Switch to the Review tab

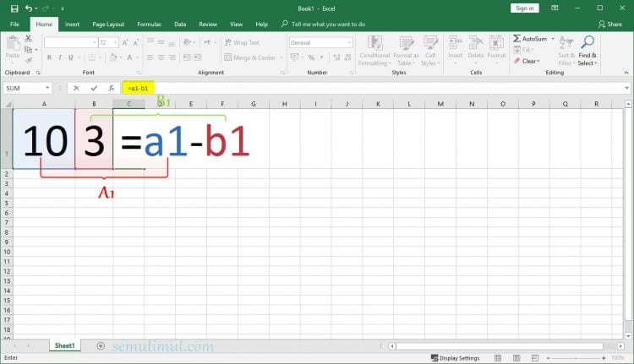click(208, 24)
